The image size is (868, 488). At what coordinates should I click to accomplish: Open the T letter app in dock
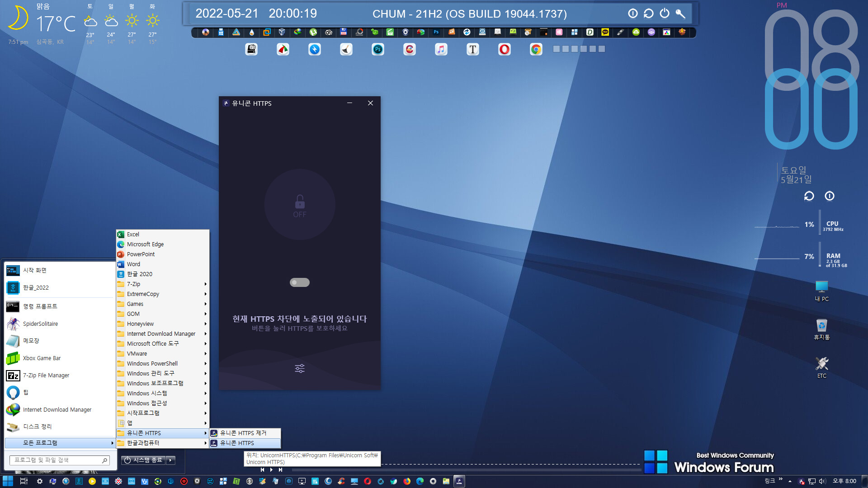[x=473, y=49]
